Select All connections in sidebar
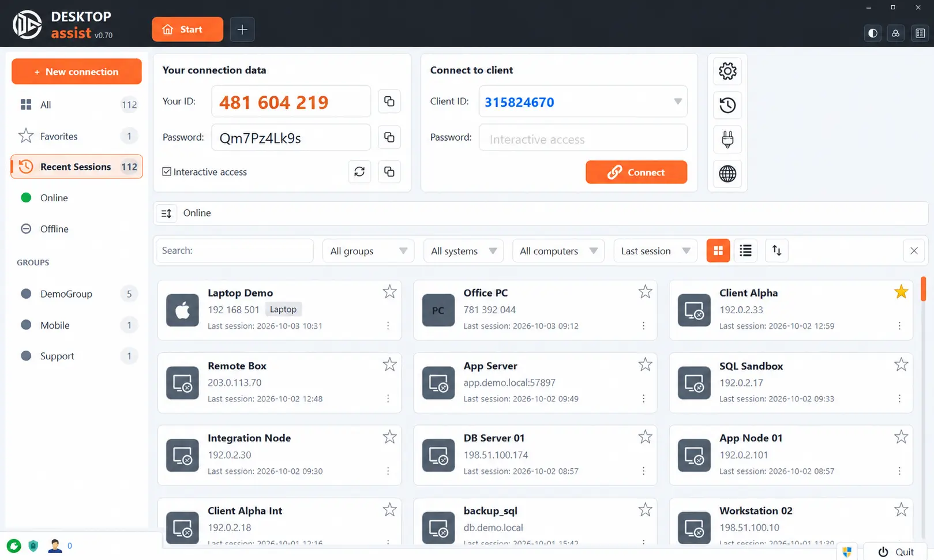Image resolution: width=934 pixels, height=560 pixels. coord(77,105)
